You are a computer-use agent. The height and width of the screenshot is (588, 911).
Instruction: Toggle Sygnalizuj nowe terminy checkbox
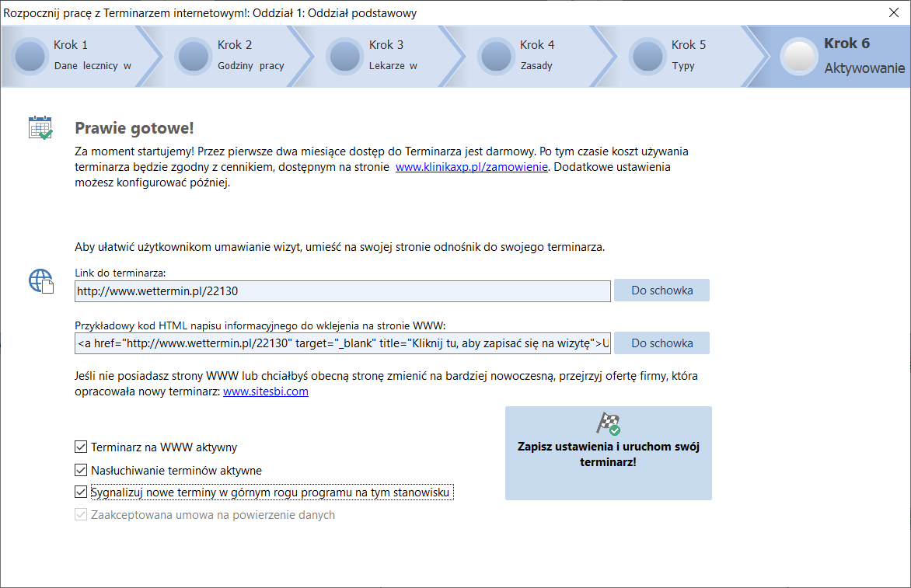click(81, 492)
